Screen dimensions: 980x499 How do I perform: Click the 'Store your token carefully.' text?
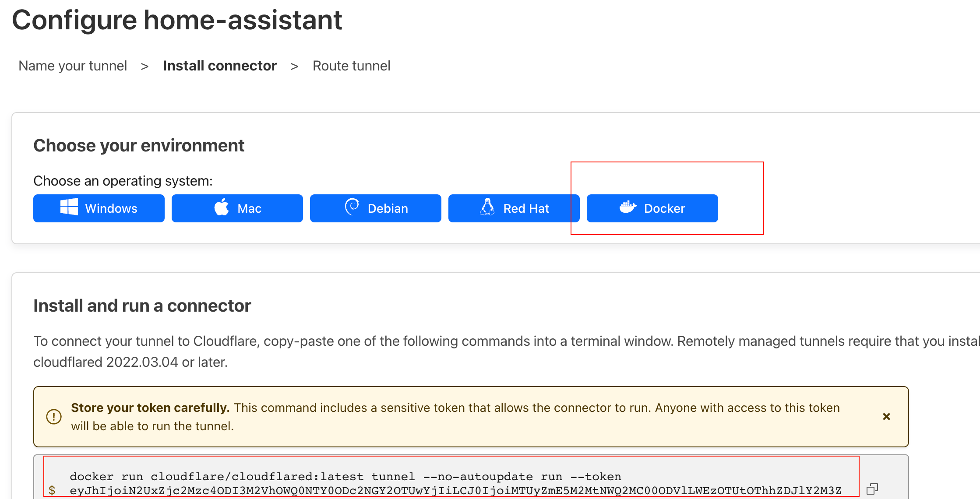coord(150,408)
